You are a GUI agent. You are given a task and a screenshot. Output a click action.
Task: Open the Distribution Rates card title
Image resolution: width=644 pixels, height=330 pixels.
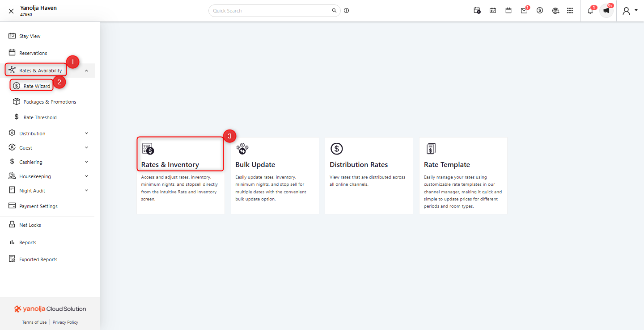(x=359, y=165)
